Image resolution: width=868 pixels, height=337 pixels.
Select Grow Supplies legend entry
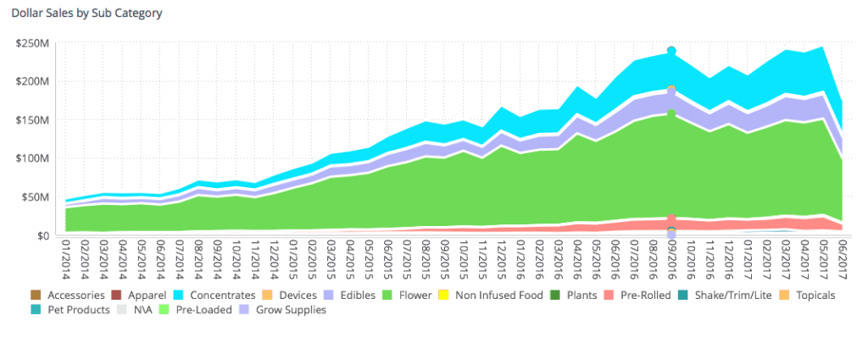pos(282,310)
